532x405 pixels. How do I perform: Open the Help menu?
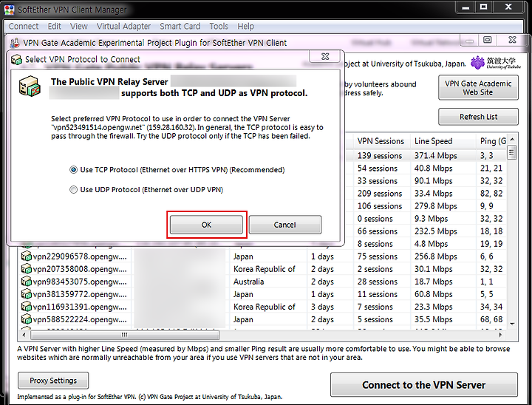(x=245, y=26)
